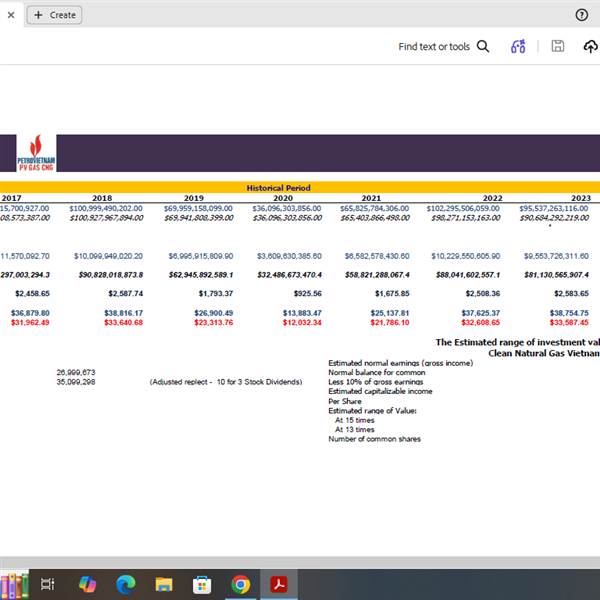
Task: Click the value $10,099,949,020.20
Action: pos(108,256)
